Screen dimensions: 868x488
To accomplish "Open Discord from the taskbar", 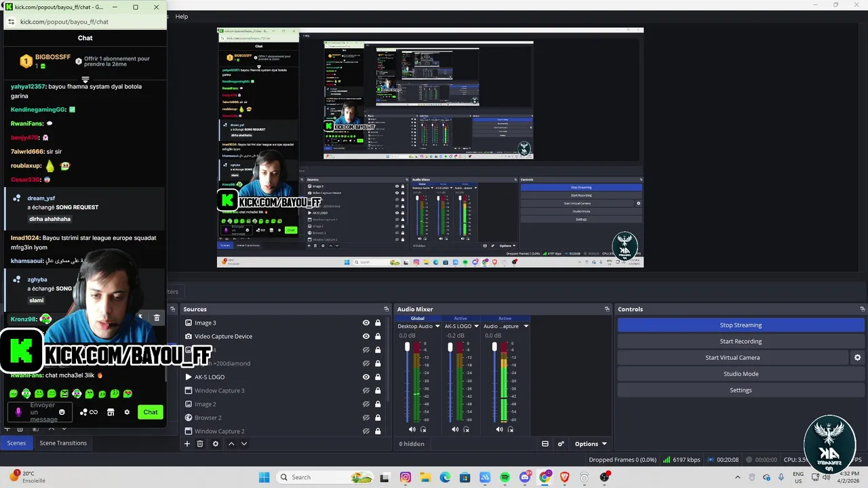I will click(x=525, y=477).
